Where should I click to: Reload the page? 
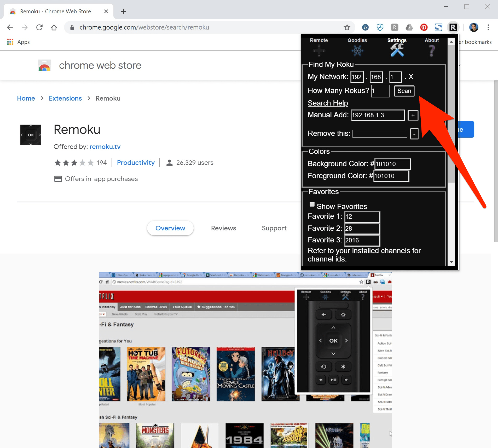click(x=39, y=27)
